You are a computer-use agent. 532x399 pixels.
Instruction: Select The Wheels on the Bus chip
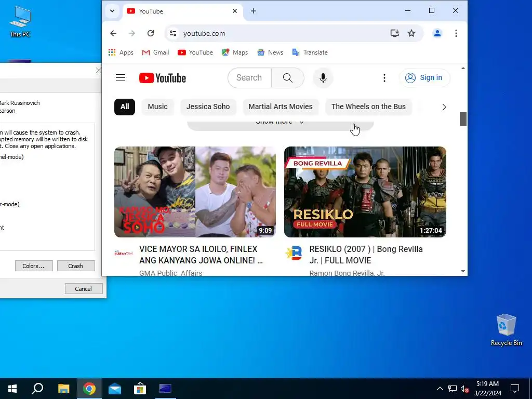pyautogui.click(x=368, y=107)
